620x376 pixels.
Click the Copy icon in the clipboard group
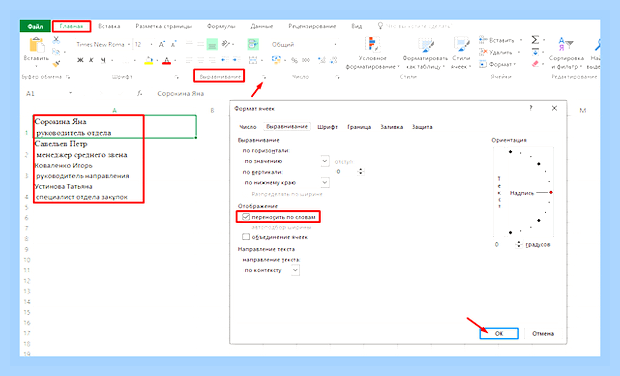pyautogui.click(x=56, y=51)
